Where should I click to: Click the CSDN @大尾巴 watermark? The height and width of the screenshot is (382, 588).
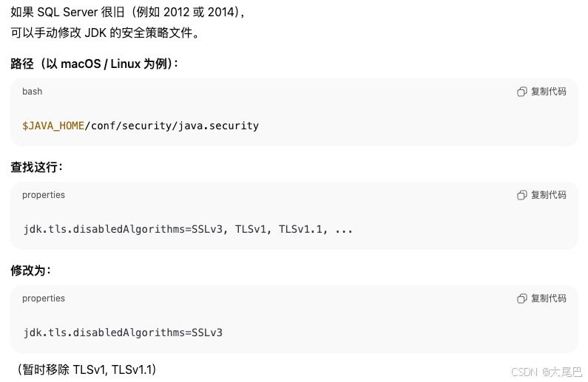pyautogui.click(x=547, y=372)
